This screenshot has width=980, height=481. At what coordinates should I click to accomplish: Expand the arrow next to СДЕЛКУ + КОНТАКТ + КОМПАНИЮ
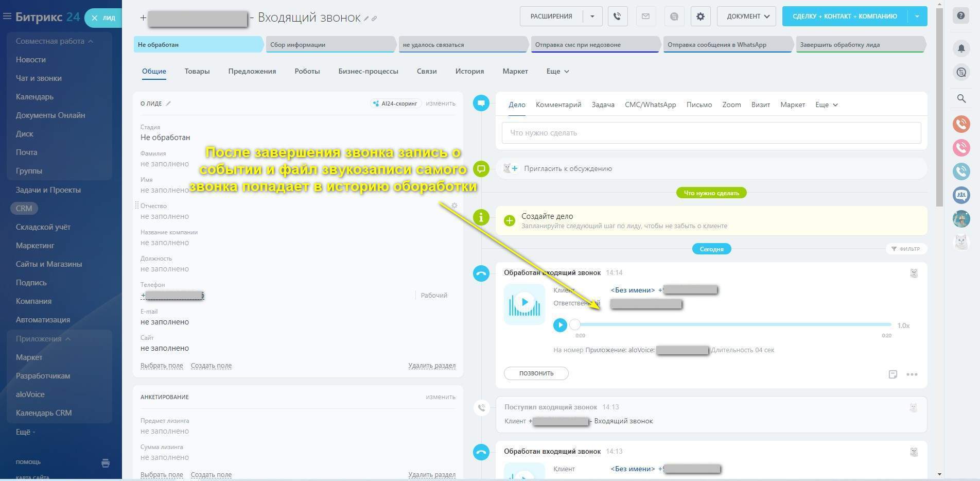[917, 16]
